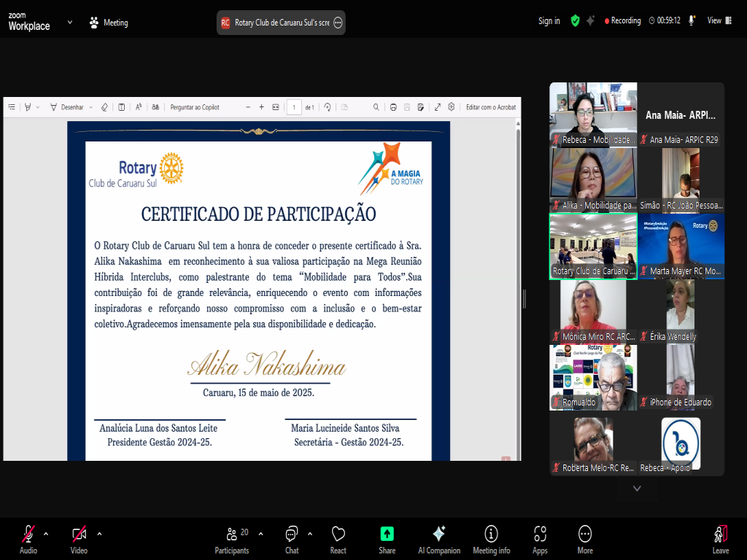Image resolution: width=747 pixels, height=560 pixels.
Task: Unmute microphone with Audio button
Action: [x=28, y=538]
